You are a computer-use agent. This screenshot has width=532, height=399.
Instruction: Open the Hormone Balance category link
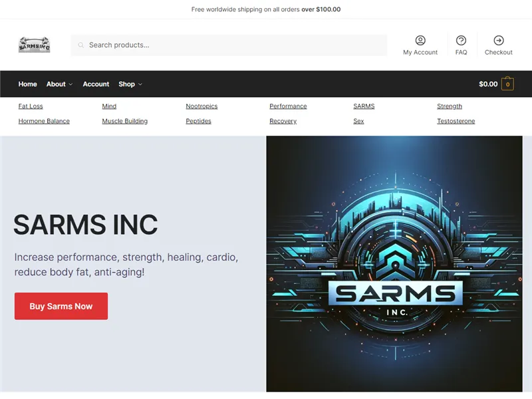click(44, 121)
